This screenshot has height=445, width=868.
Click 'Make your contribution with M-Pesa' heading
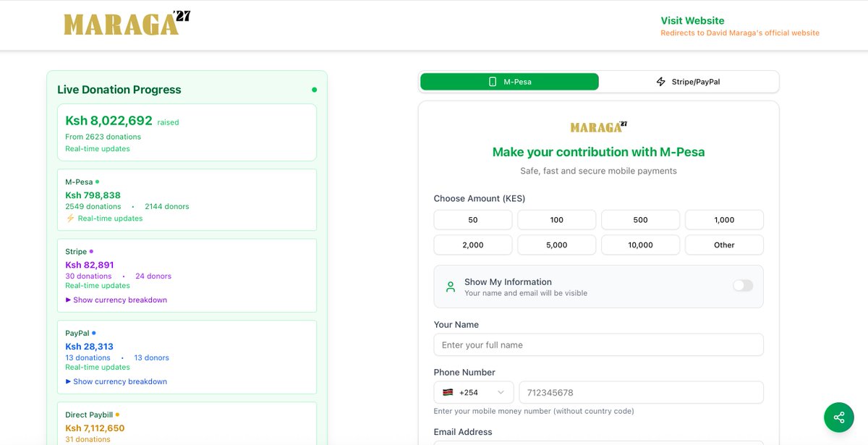tap(598, 152)
